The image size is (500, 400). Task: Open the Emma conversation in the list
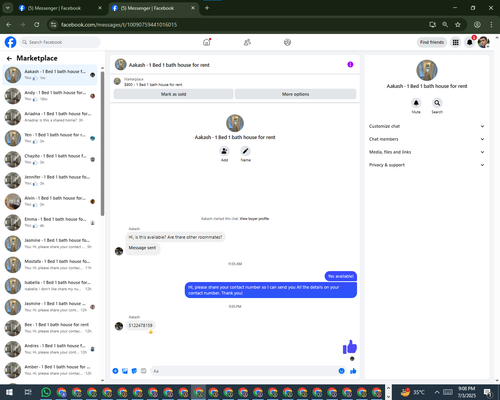click(50, 222)
